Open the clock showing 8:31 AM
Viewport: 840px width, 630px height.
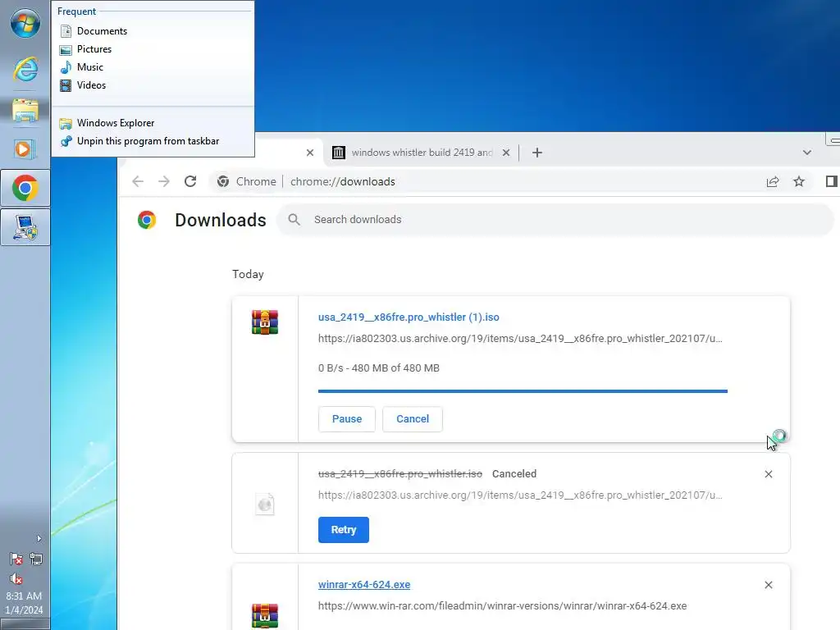click(24, 603)
